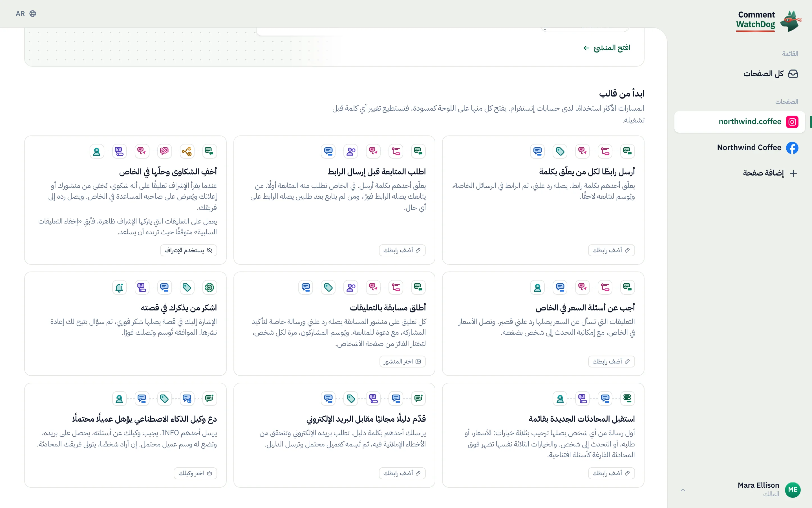812x508 pixels.
Task: Click the plus icon for إضافة صفحة
Action: click(793, 173)
